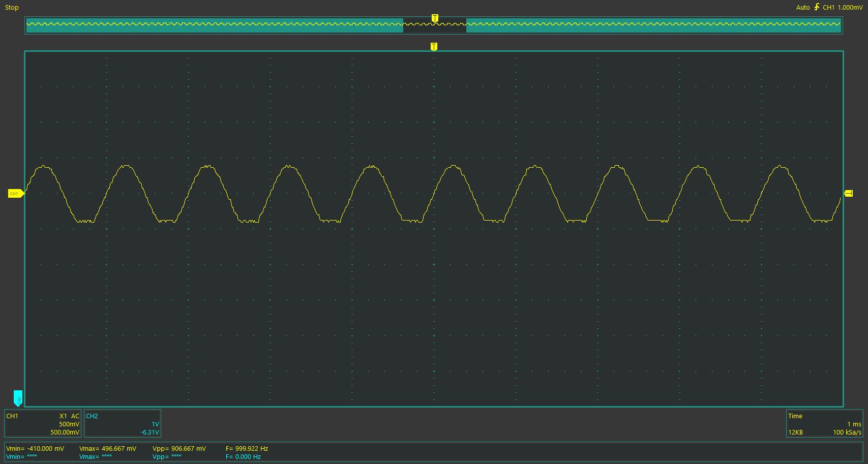Click the trigger T marker above main graticule
This screenshot has height=464, width=868.
point(434,47)
